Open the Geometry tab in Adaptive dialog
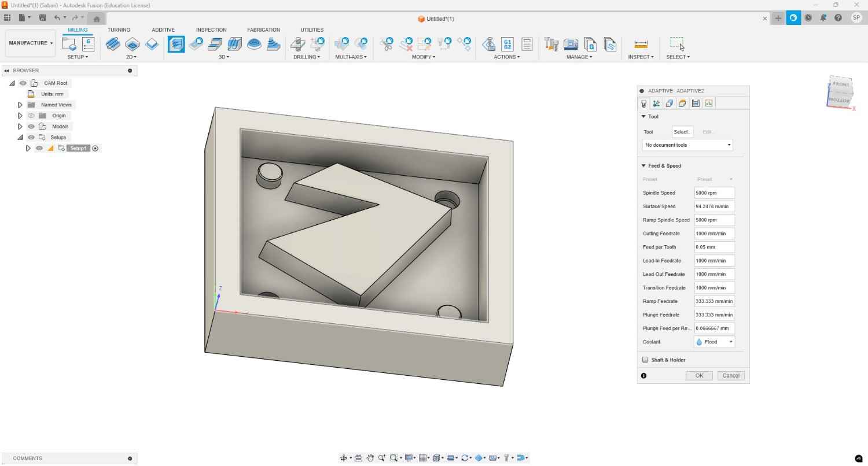Screen dimensions: 868x466 pos(670,103)
